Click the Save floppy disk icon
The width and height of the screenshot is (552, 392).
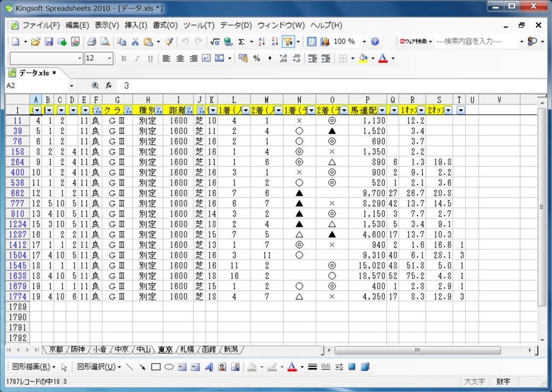pos(49,41)
